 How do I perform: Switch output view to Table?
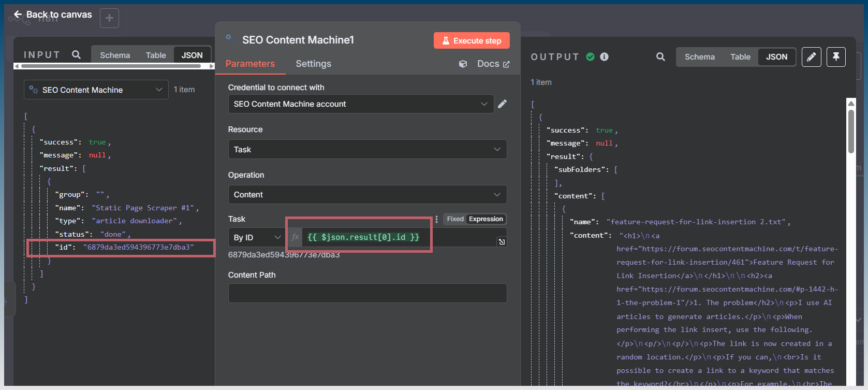pos(740,57)
